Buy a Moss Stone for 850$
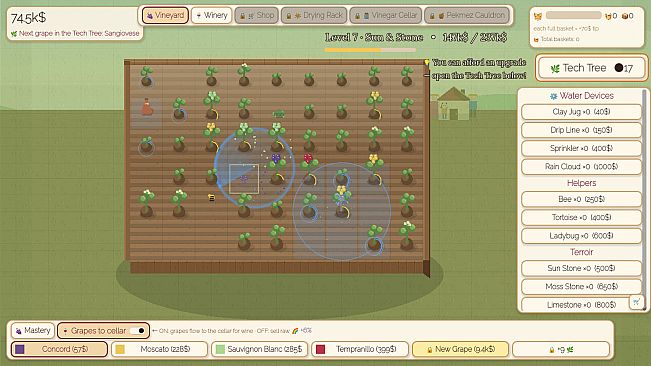The image size is (651, 366). [x=581, y=286]
